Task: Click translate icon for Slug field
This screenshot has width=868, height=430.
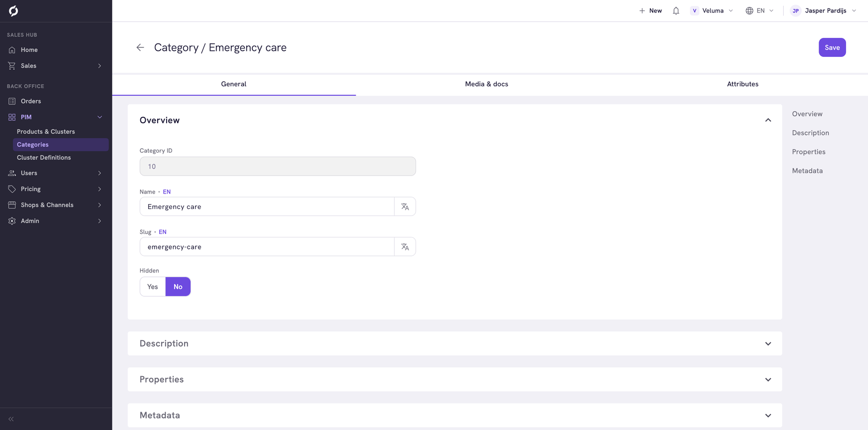Action: pos(405,247)
